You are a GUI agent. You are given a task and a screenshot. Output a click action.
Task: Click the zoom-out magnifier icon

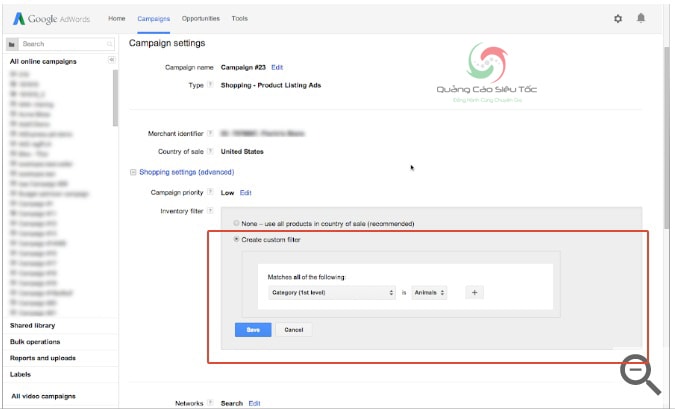click(x=640, y=374)
